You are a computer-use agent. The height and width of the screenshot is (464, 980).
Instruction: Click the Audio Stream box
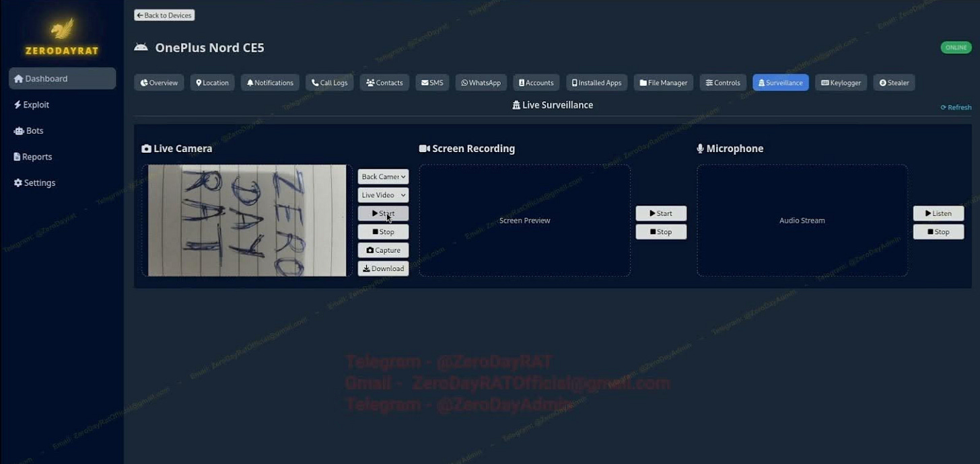(802, 221)
